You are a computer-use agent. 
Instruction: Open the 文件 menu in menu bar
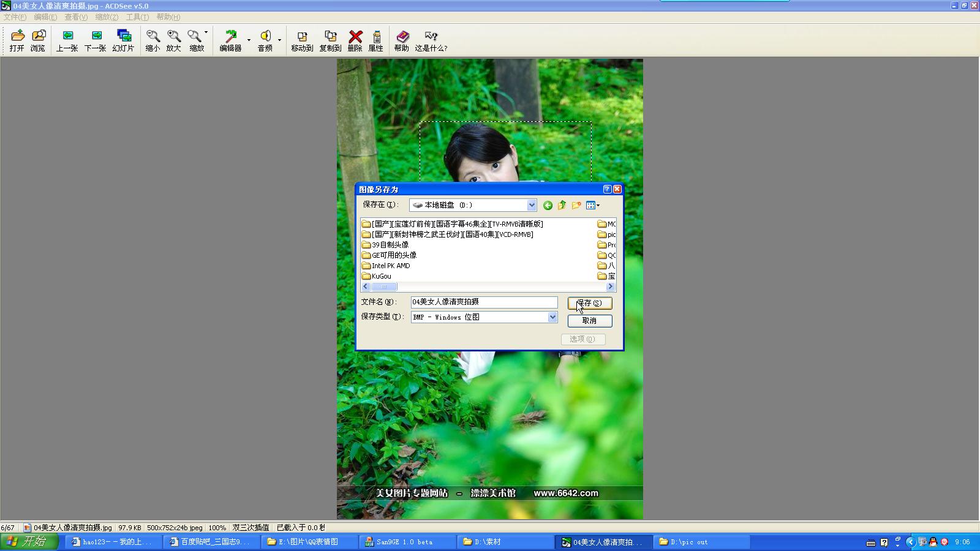15,17
